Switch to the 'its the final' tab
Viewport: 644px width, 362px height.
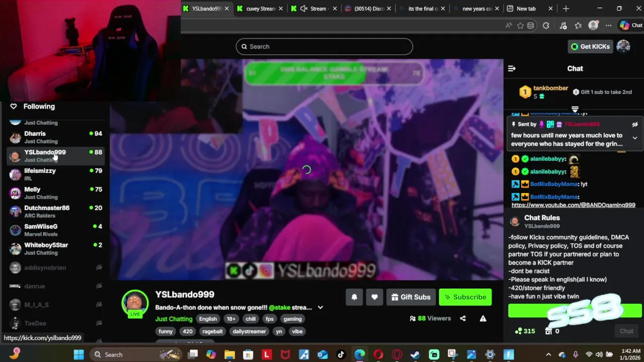pos(422,9)
